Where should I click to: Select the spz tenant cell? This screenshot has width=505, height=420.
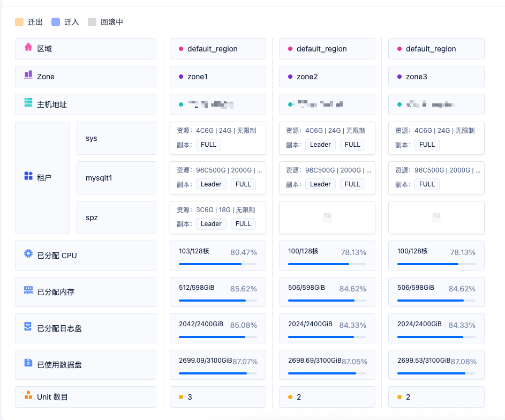tap(116, 217)
